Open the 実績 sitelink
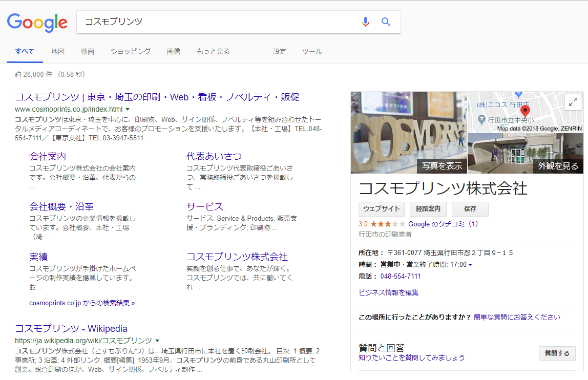This screenshot has height=380, width=588. click(x=38, y=257)
